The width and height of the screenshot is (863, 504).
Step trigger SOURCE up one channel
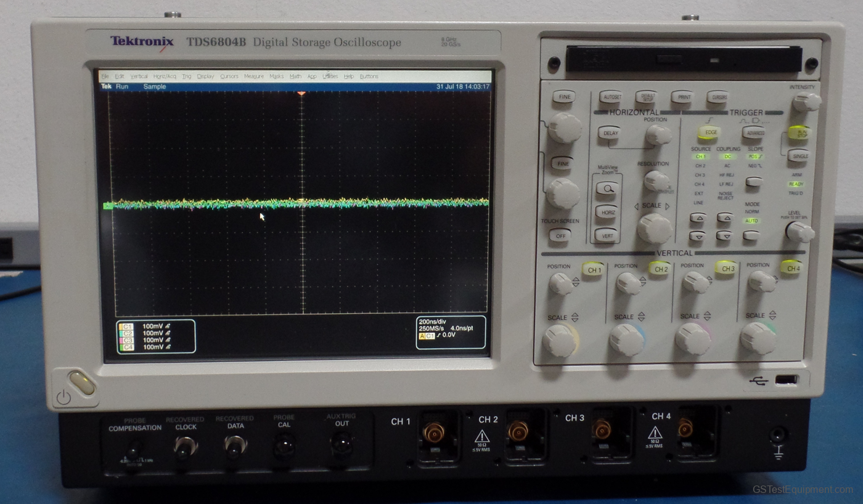point(698,217)
